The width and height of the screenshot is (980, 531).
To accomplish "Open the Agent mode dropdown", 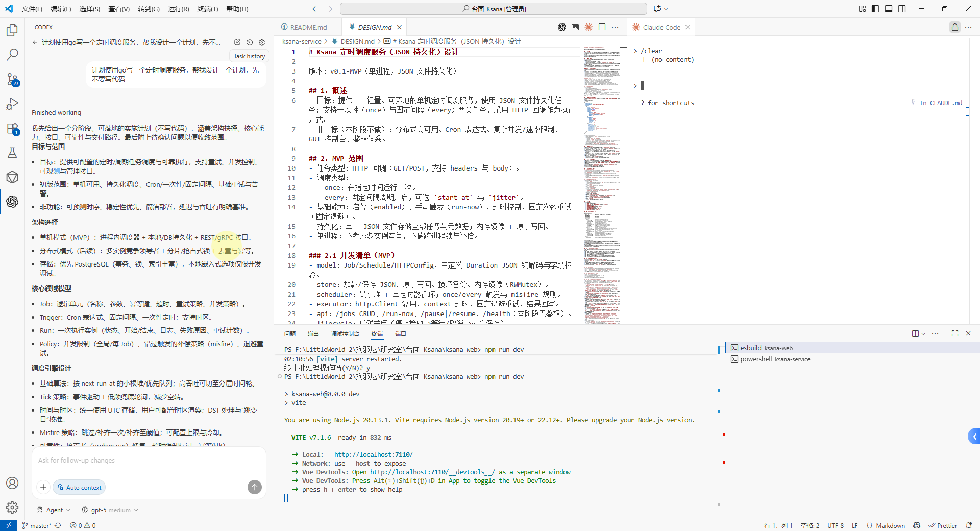I will click(54, 510).
